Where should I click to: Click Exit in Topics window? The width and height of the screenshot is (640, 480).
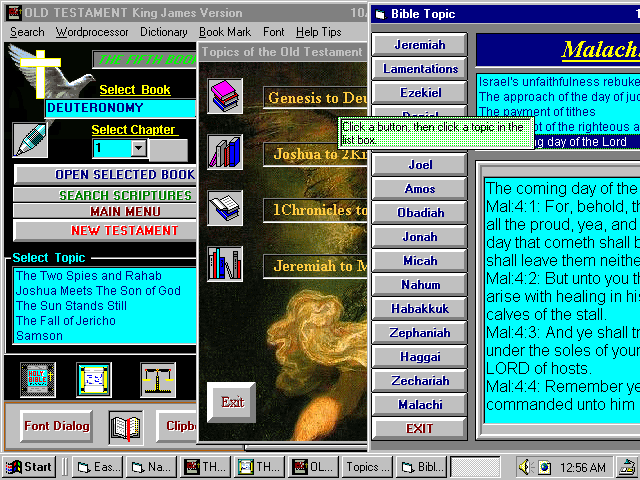pyautogui.click(x=231, y=402)
